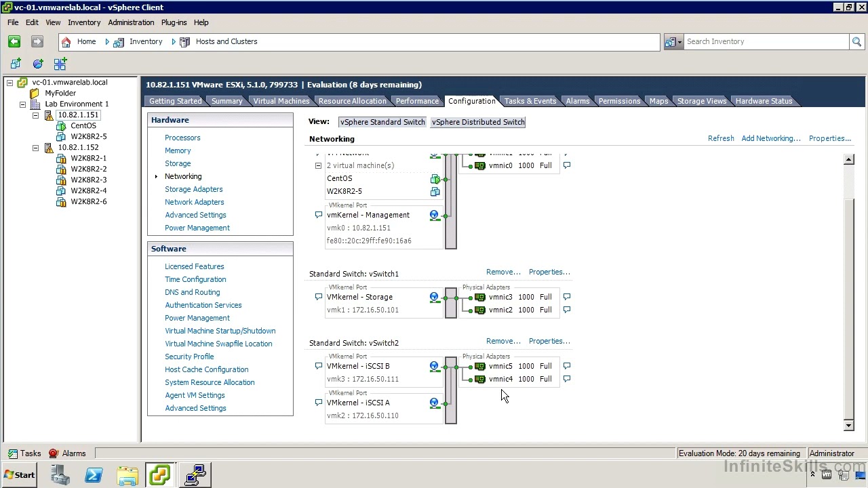Collapse host 10.82.1.151 node
This screenshot has width=868, height=488.
click(x=35, y=115)
